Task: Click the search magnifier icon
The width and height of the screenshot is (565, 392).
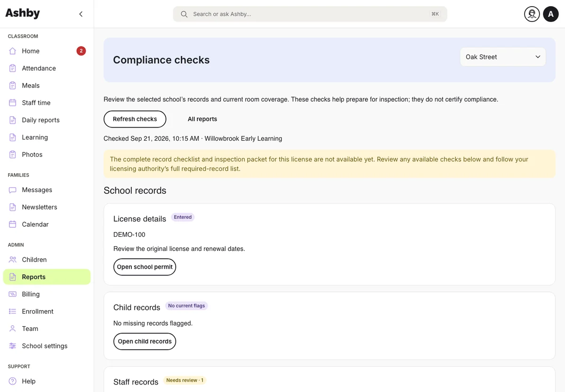Action: point(184,14)
